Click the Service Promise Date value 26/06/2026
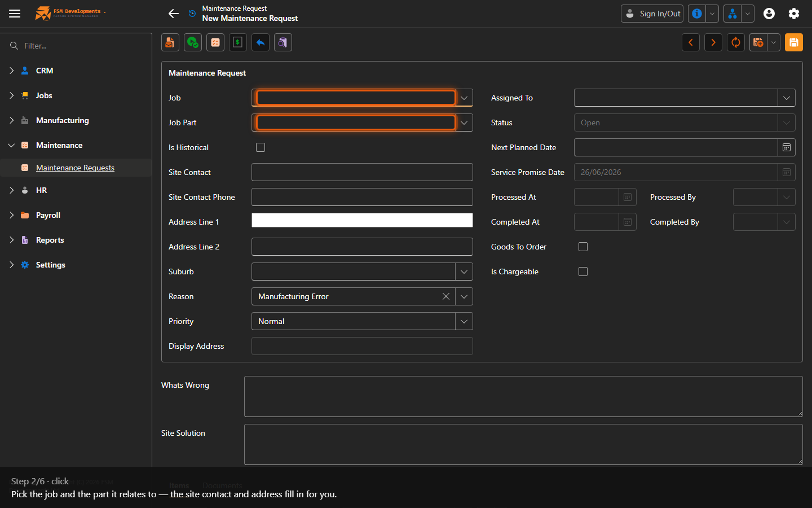The width and height of the screenshot is (812, 508). pos(601,172)
